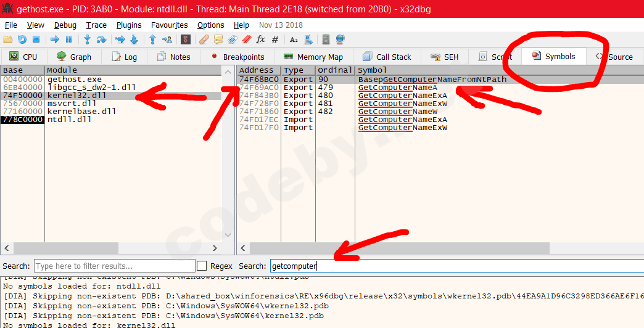Click module list horizontal scrollbar right arrow
Screen dimensions: 644x328
pos(215,248)
